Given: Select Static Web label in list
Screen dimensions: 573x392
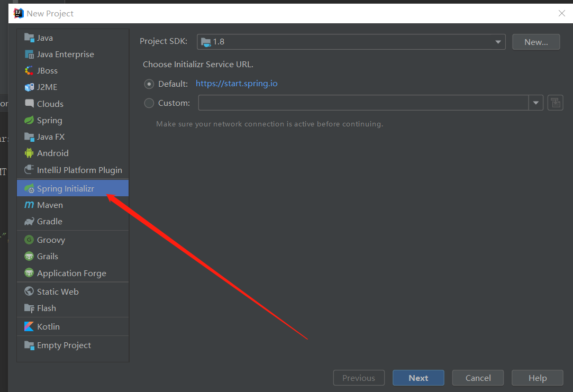Looking at the screenshot, I should 58,291.
